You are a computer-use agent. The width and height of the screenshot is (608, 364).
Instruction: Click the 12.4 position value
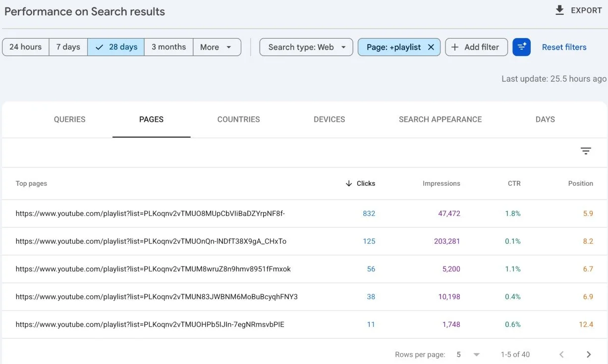coord(586,324)
